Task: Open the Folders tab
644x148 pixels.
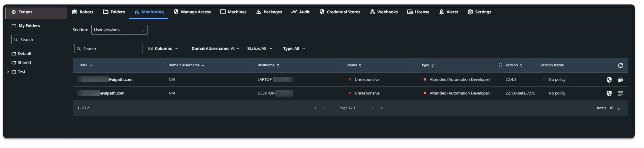Action: click(114, 12)
